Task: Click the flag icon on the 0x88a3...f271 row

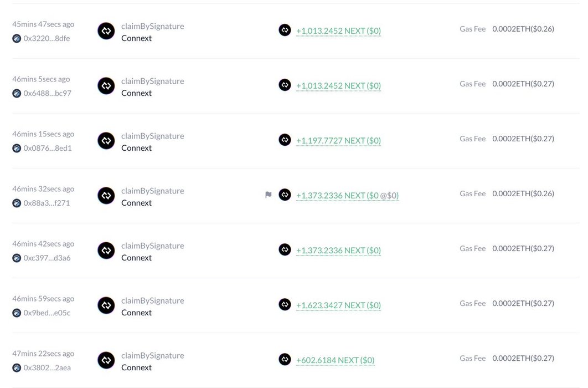Action: click(268, 195)
